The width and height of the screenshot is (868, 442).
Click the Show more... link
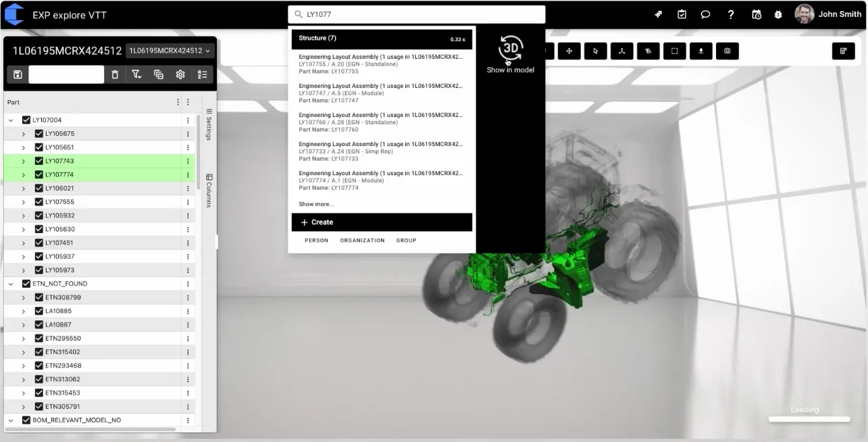[x=316, y=204]
